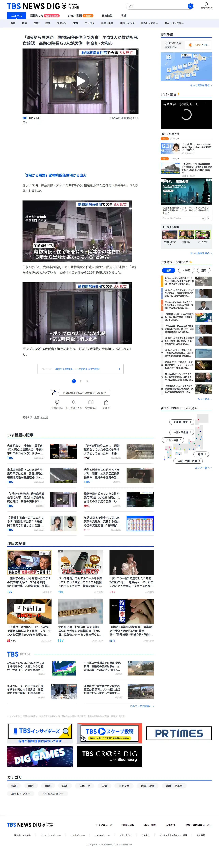Click the もっと知りたい magnifier icon
The height and width of the screenshot is (868, 219).
pos(74,402)
